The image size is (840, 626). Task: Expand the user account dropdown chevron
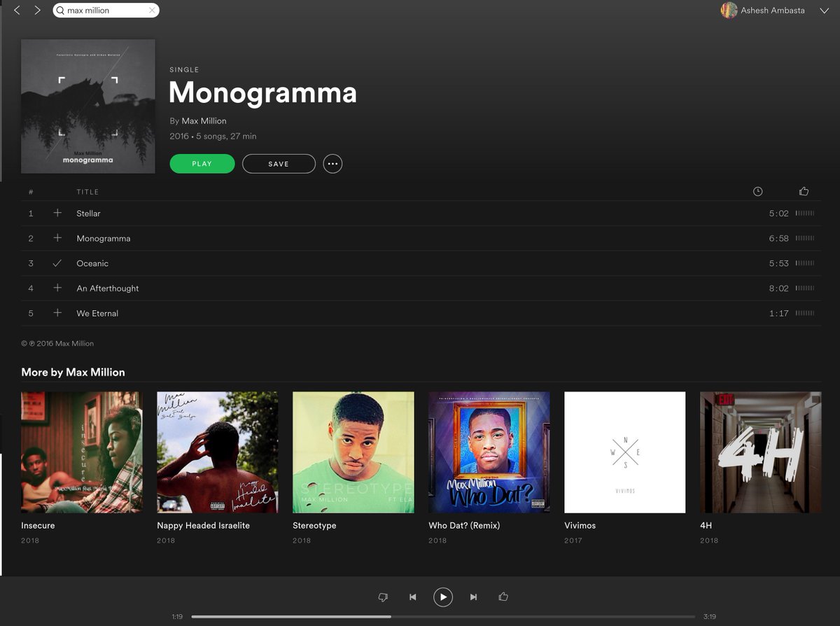point(824,11)
